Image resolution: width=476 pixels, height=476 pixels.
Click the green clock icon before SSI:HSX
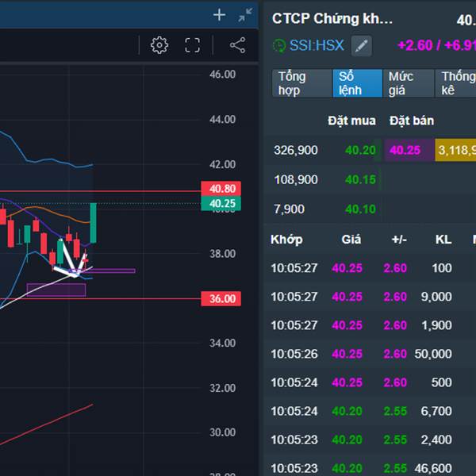coord(278,46)
